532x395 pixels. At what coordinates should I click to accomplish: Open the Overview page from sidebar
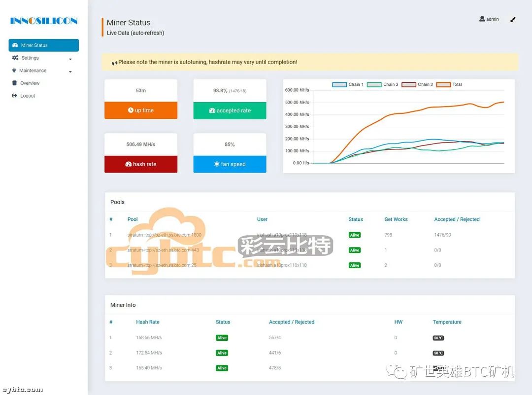pos(30,83)
